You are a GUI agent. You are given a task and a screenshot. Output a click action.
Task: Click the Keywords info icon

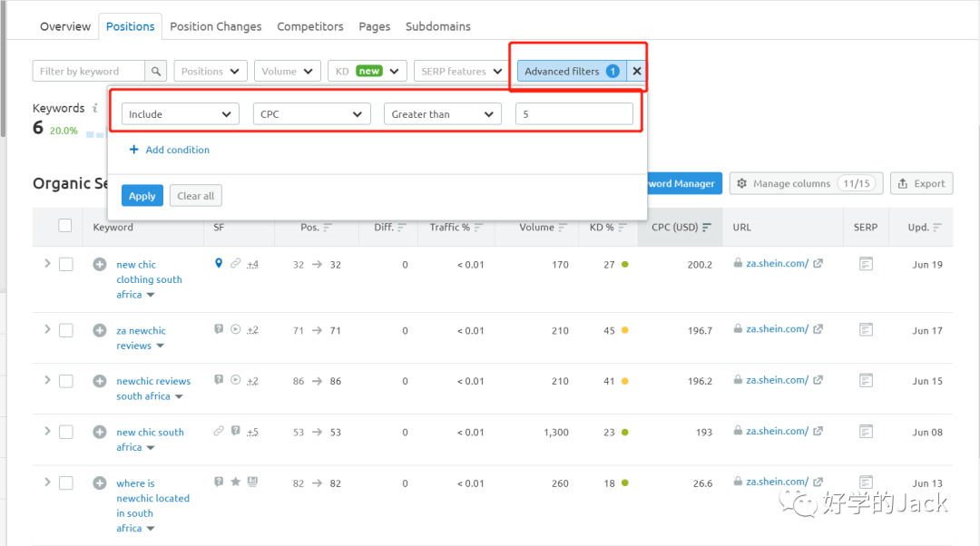(95, 108)
